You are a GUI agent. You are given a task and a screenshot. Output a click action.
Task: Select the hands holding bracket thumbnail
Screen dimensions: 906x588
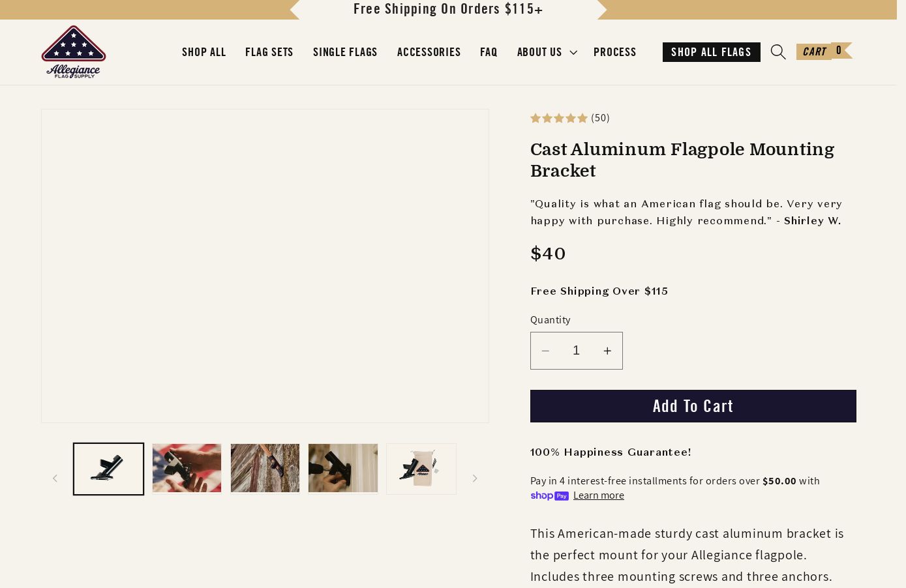[187, 468]
